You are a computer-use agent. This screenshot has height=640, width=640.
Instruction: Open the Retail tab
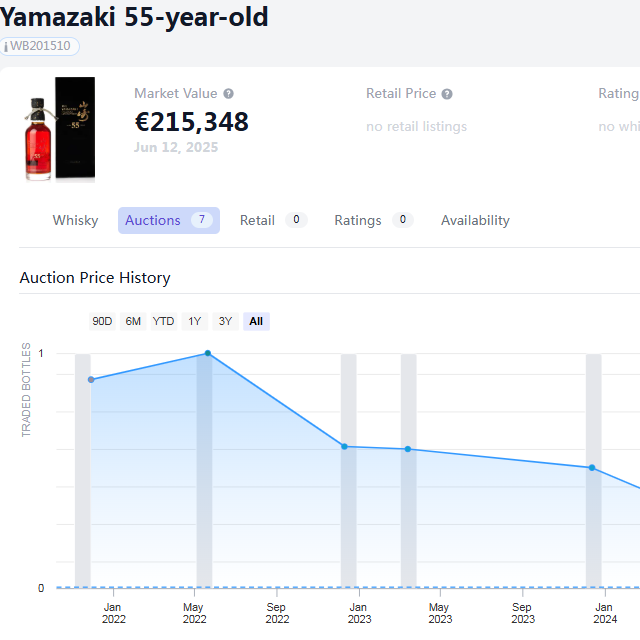pos(257,220)
